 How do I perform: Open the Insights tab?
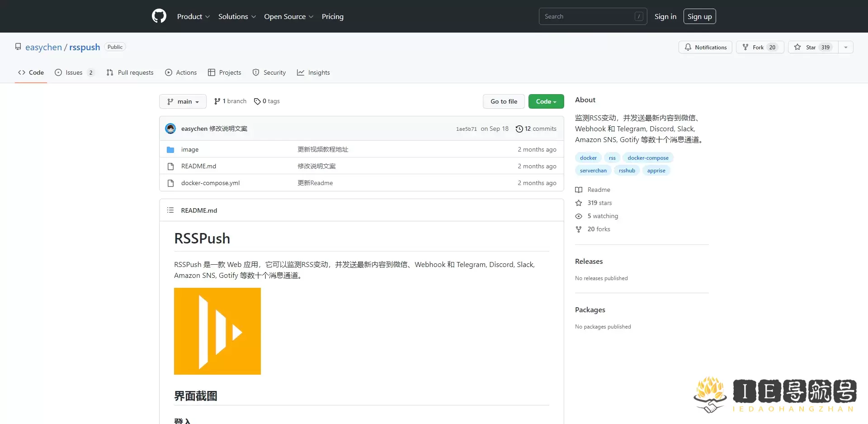tap(313, 73)
